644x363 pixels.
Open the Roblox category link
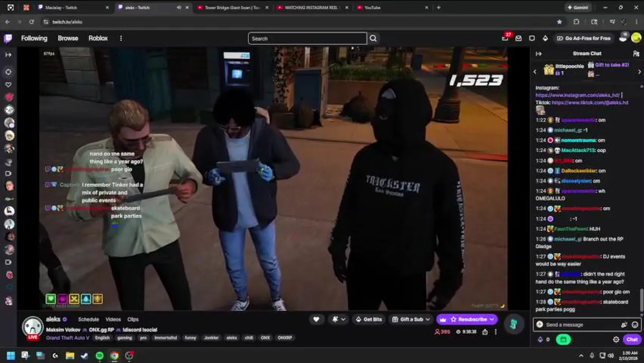[98, 38]
